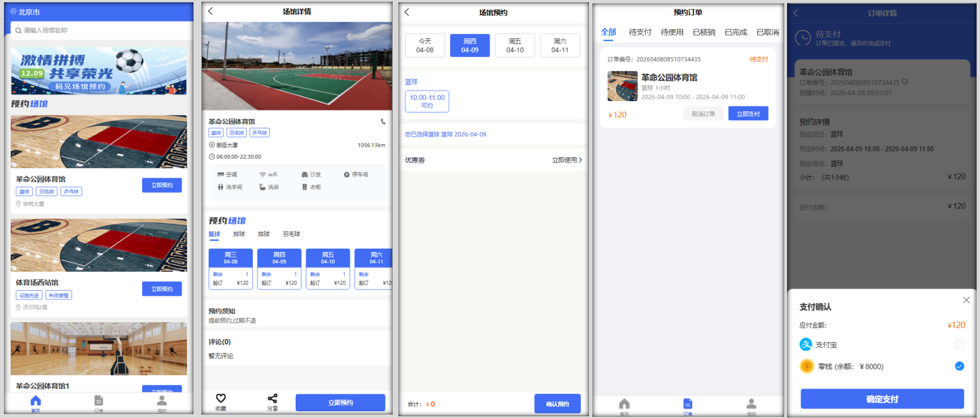The image size is (980, 418).
Task: Open the 体育场西站馆 court photo
Action: [x=99, y=245]
